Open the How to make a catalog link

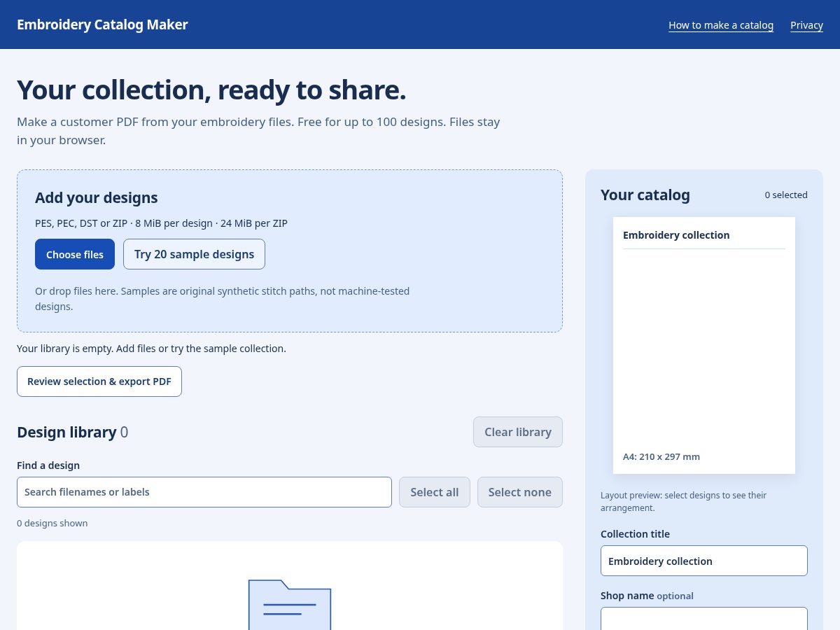click(x=721, y=25)
